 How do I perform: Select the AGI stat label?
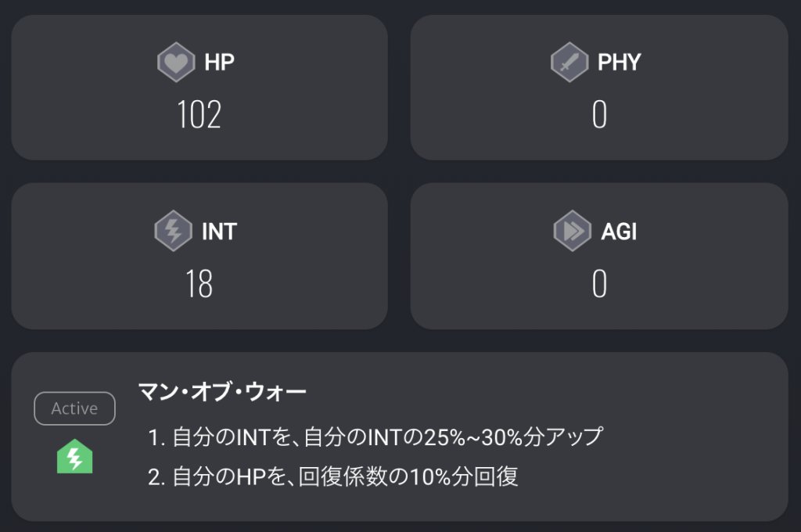(619, 232)
